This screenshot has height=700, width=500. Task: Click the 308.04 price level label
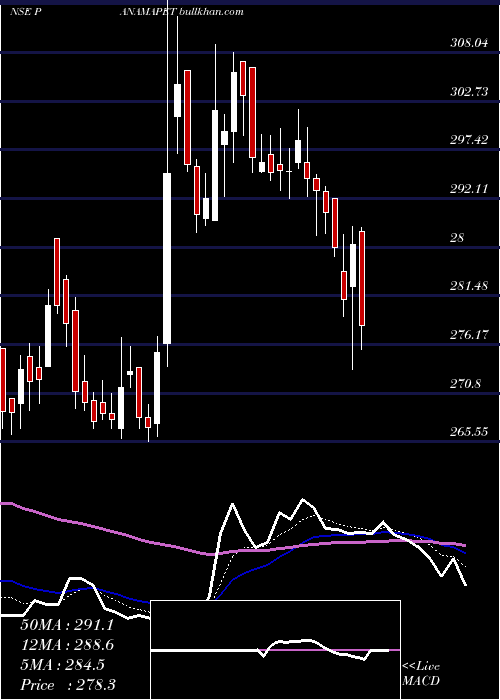tap(468, 43)
